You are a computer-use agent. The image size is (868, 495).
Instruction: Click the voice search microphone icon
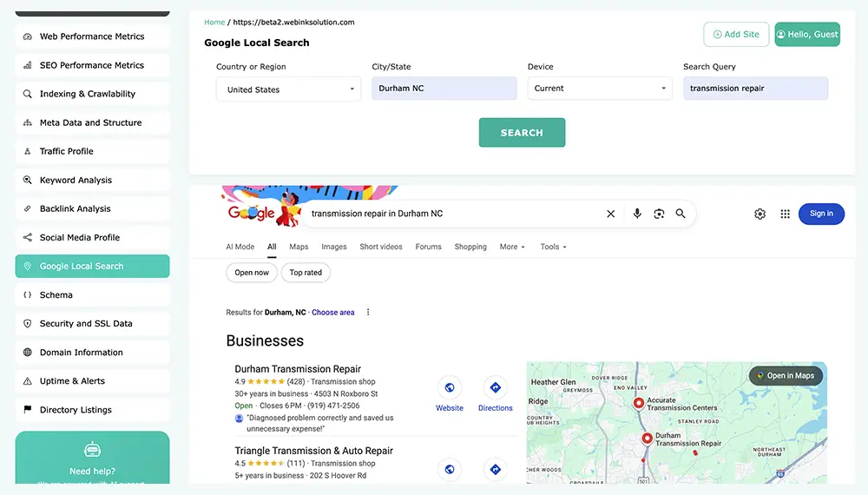point(637,214)
